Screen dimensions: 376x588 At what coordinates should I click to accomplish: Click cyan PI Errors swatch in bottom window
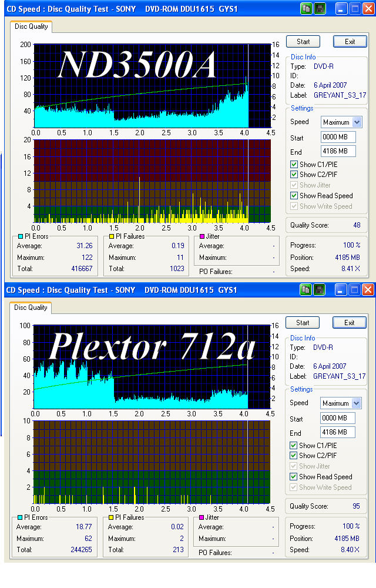click(x=20, y=517)
